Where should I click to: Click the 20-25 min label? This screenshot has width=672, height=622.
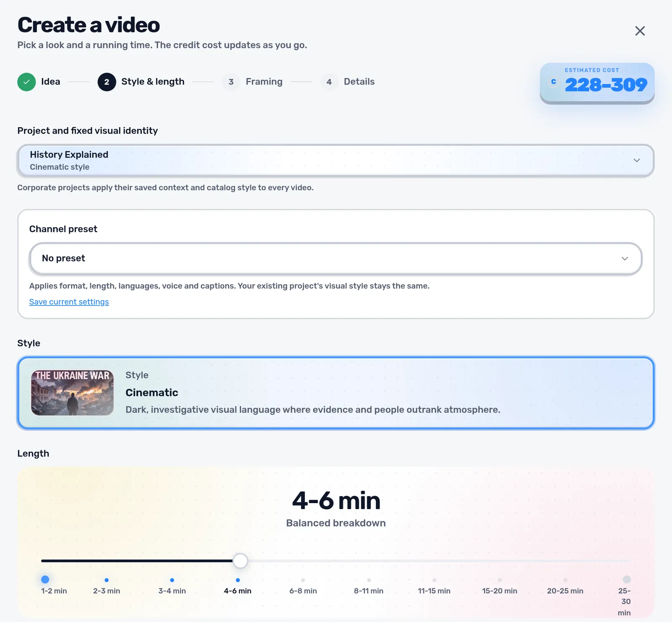point(565,591)
